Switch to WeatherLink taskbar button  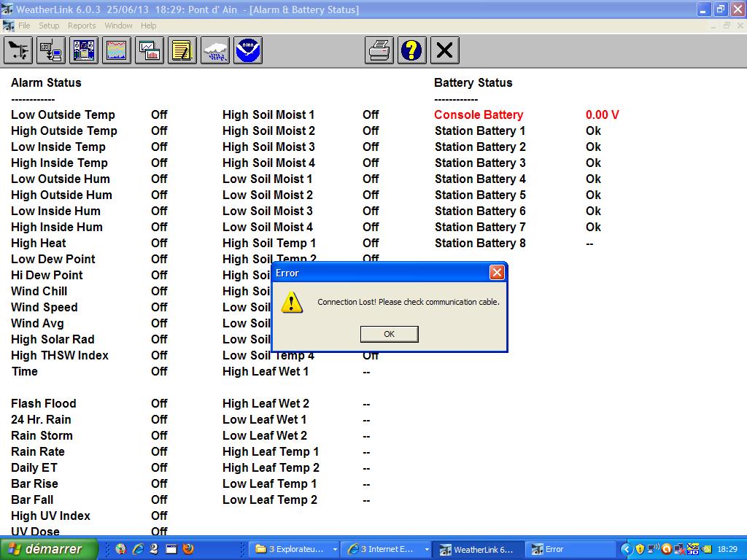click(478, 550)
